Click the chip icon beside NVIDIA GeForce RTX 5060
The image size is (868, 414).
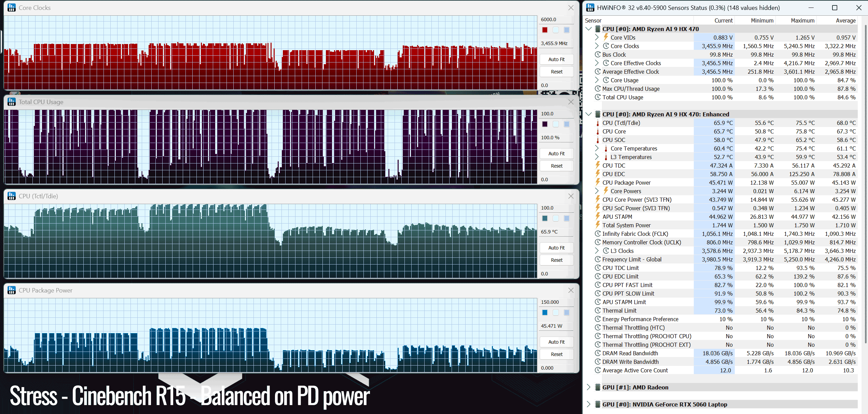(x=597, y=404)
